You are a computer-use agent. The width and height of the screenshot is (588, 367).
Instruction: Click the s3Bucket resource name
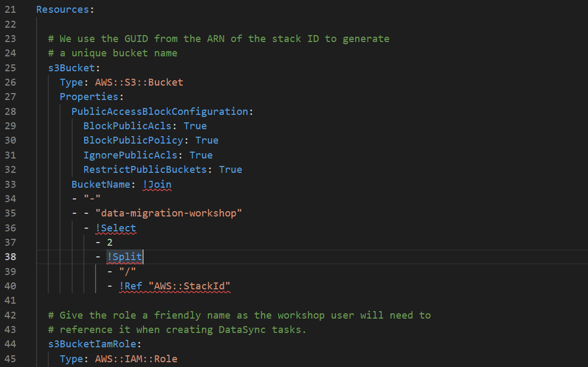[x=71, y=68]
